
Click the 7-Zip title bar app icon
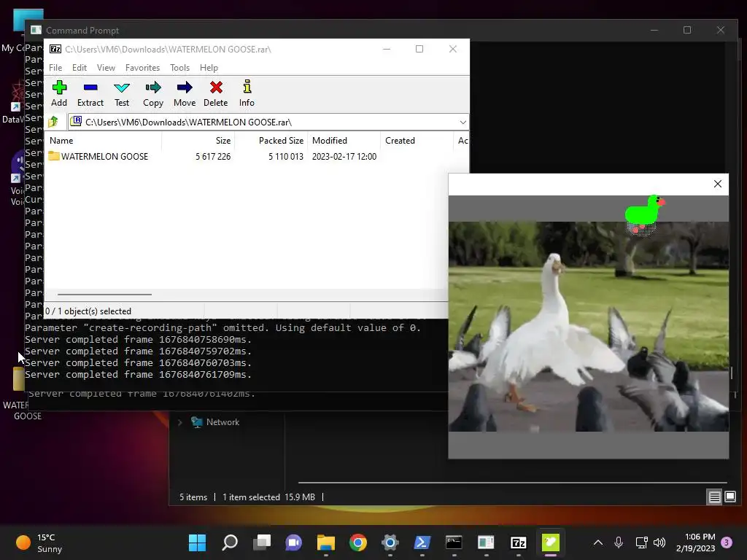point(55,49)
